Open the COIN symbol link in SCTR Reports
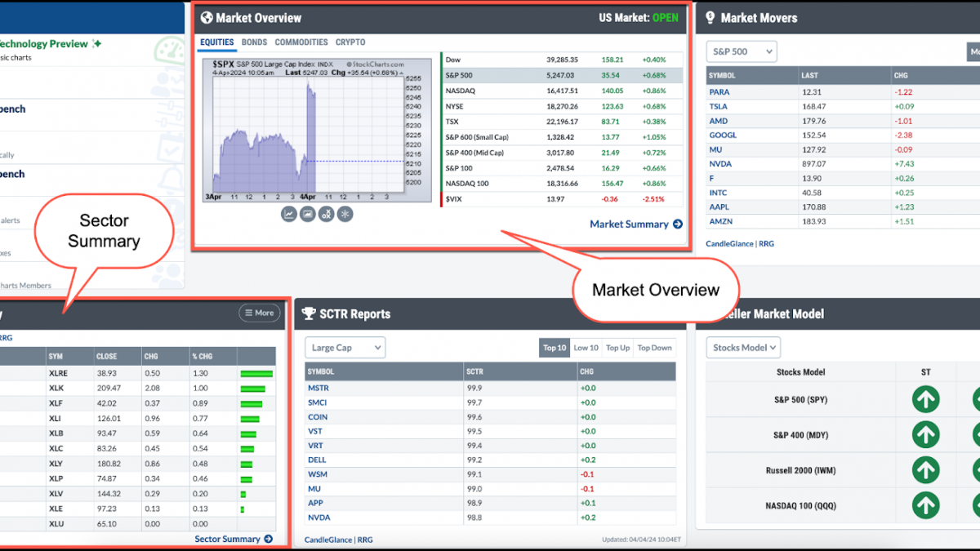 pos(318,416)
